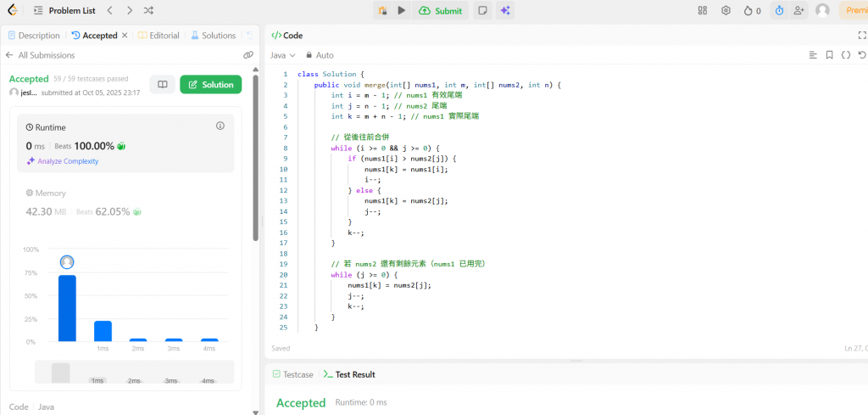
Task: Click the curly braces icon
Action: [x=845, y=55]
